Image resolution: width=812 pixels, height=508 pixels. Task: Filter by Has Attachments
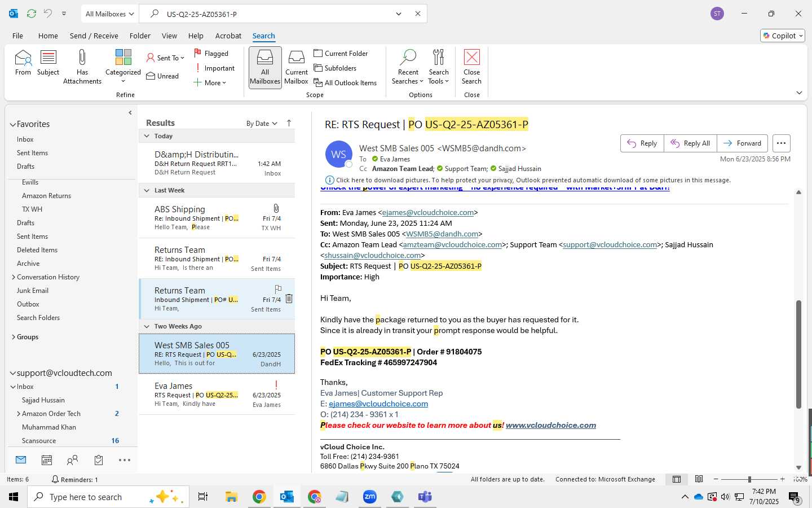(x=82, y=67)
